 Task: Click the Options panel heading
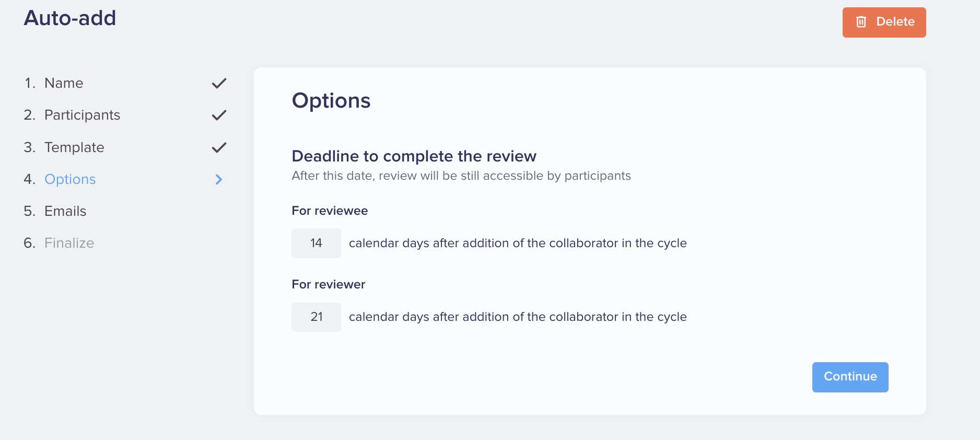click(x=331, y=100)
